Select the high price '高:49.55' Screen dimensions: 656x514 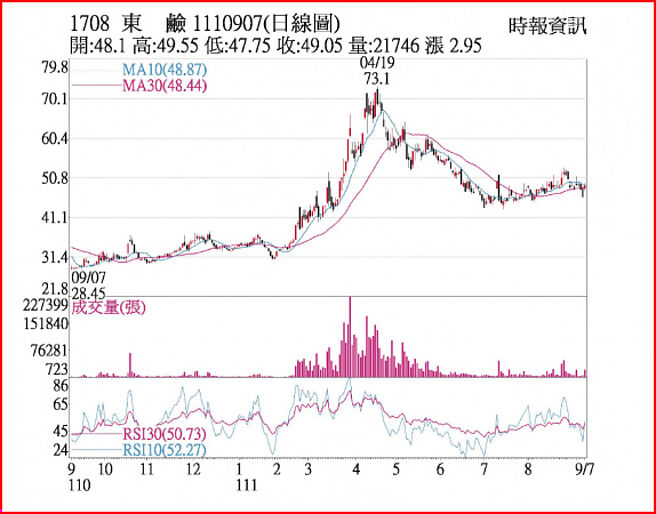(x=167, y=46)
